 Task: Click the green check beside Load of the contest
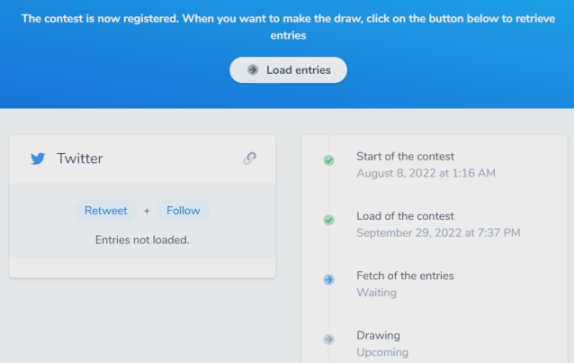tap(329, 220)
